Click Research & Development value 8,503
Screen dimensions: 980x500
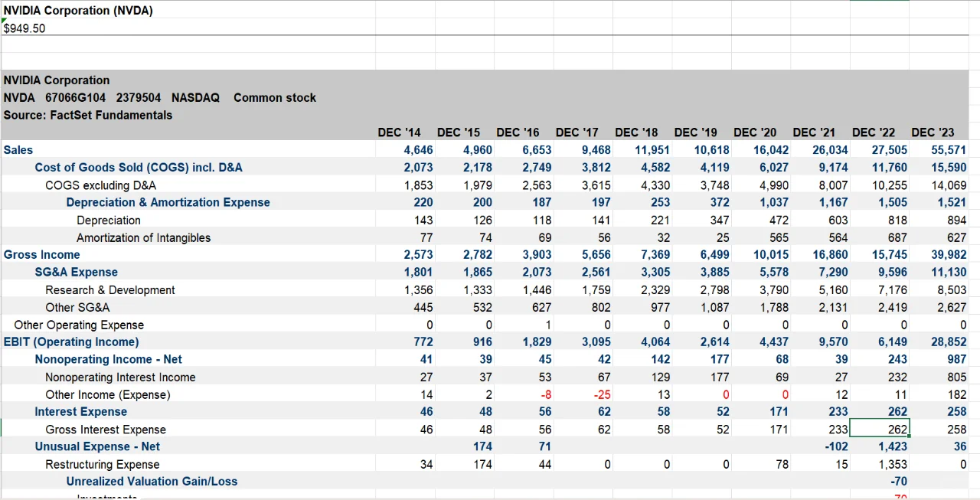(952, 289)
